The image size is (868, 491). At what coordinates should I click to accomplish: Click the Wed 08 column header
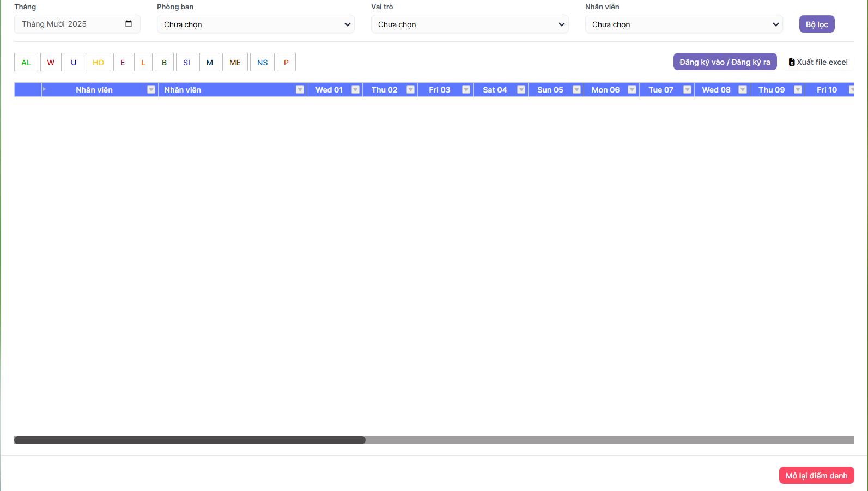point(716,90)
